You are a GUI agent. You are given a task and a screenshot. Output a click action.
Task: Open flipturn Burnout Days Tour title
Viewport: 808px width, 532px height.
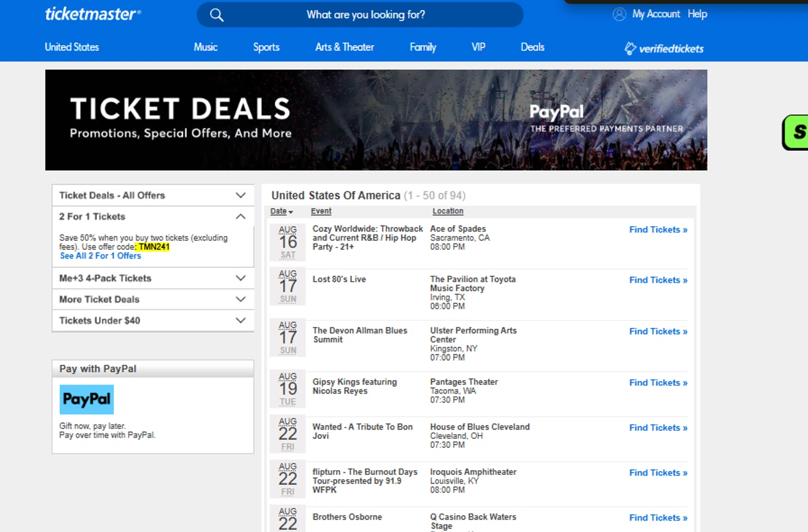pyautogui.click(x=365, y=481)
